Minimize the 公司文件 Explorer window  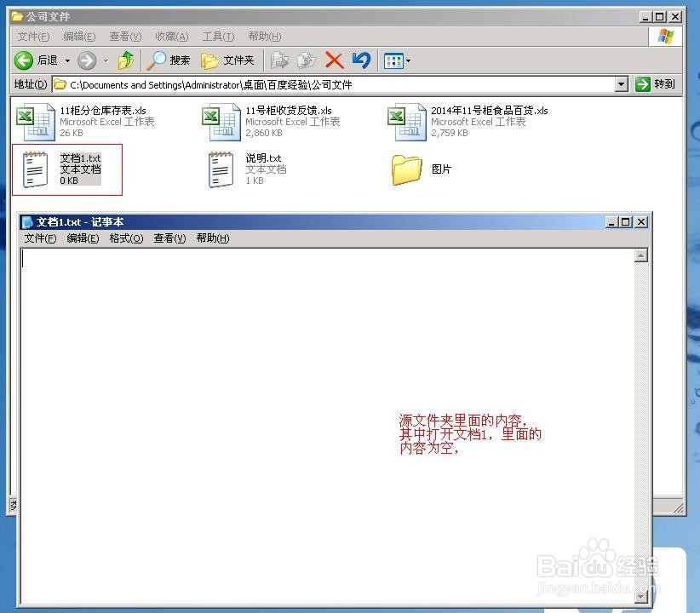645,17
